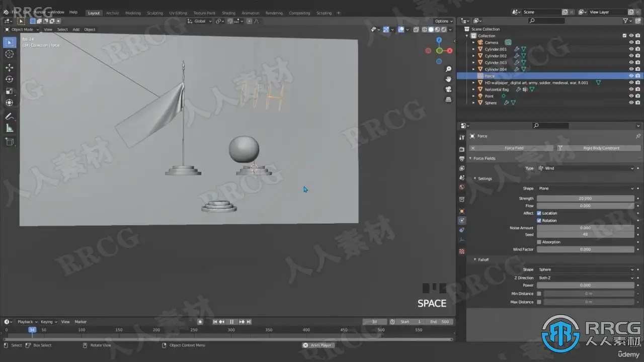Jump to the timeline start frame
The height and width of the screenshot is (362, 644).
(215, 322)
